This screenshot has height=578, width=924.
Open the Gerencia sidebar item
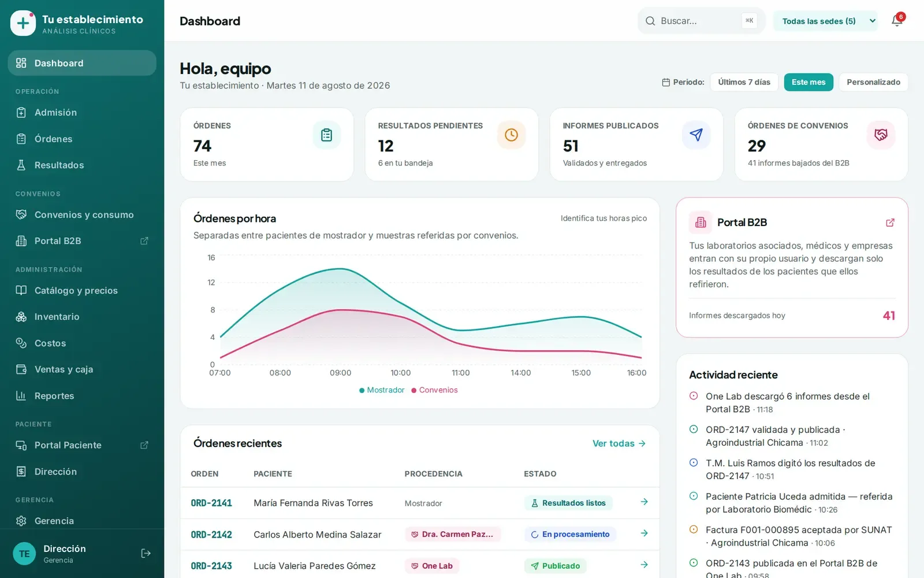click(82, 521)
